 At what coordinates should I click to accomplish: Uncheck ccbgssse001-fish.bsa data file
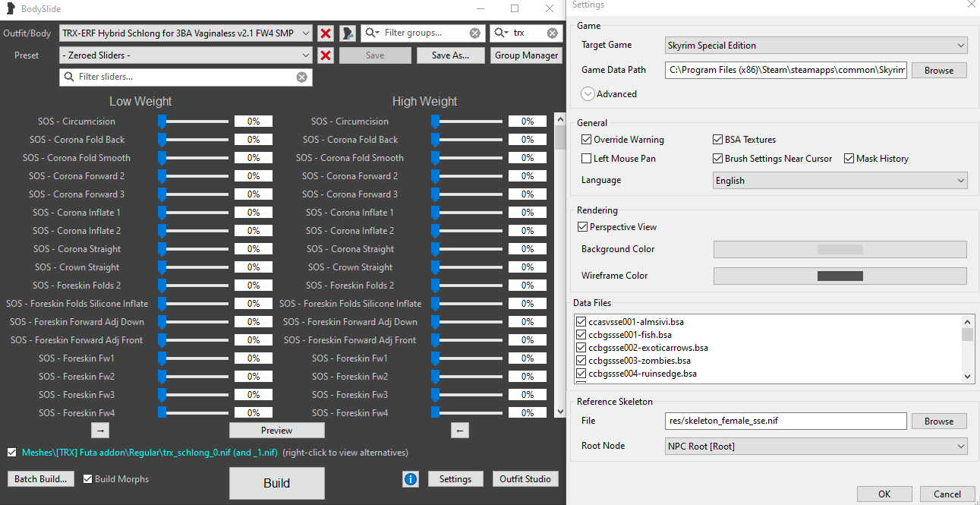(x=581, y=335)
